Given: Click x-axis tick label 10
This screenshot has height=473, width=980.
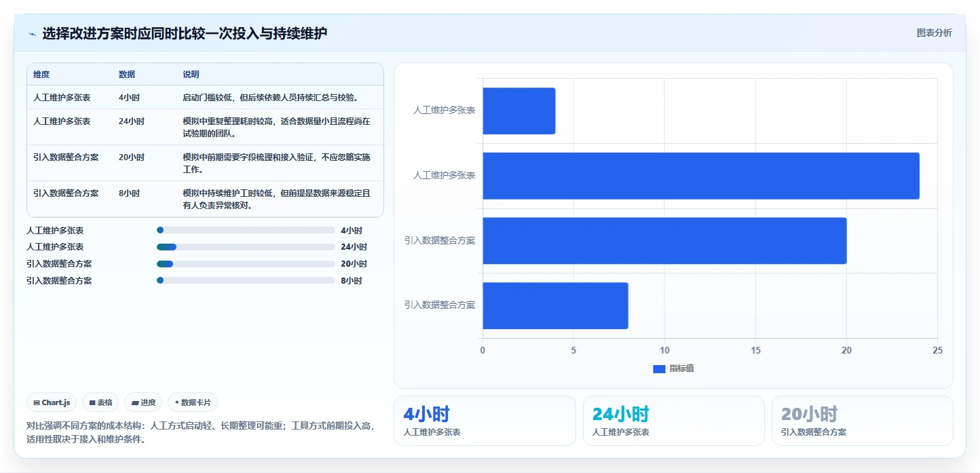Looking at the screenshot, I should click(x=664, y=350).
